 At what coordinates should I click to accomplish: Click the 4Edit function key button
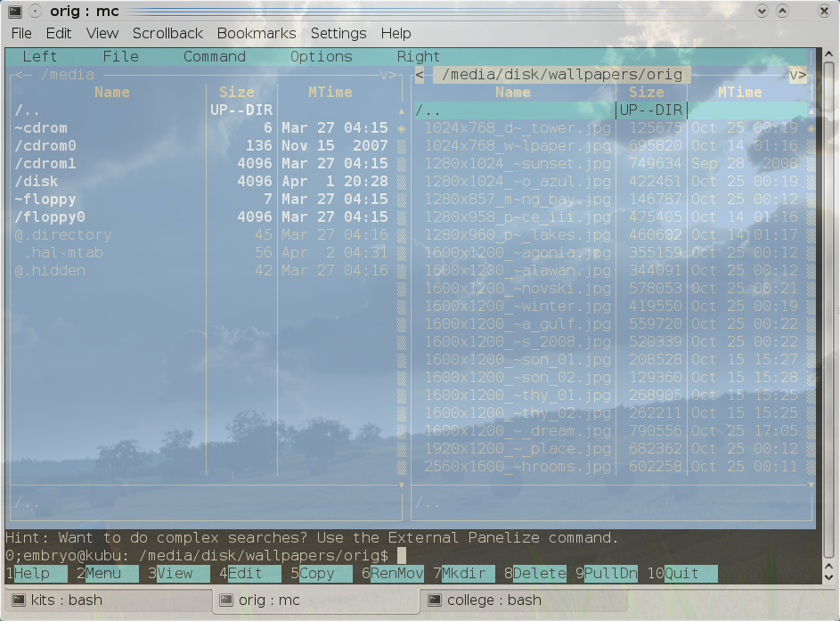pyautogui.click(x=249, y=573)
